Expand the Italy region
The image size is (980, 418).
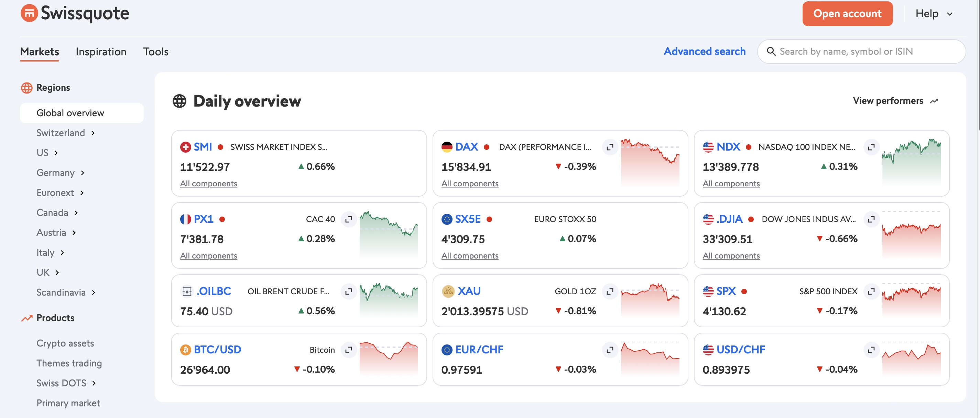(x=62, y=253)
